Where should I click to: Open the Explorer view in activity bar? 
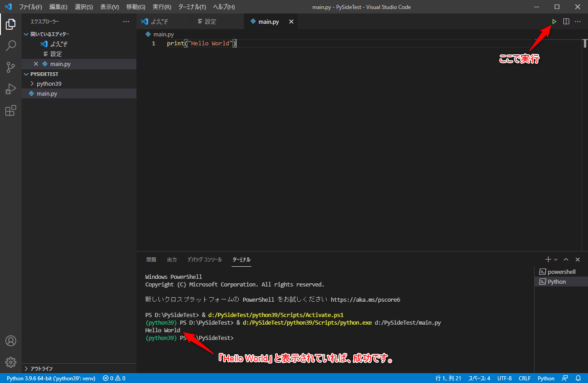tap(11, 24)
